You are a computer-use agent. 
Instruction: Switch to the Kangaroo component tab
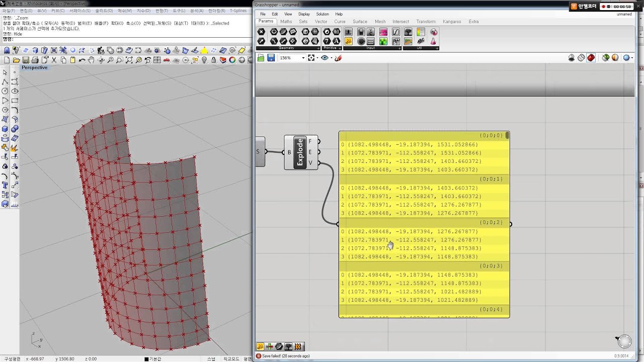click(452, 22)
